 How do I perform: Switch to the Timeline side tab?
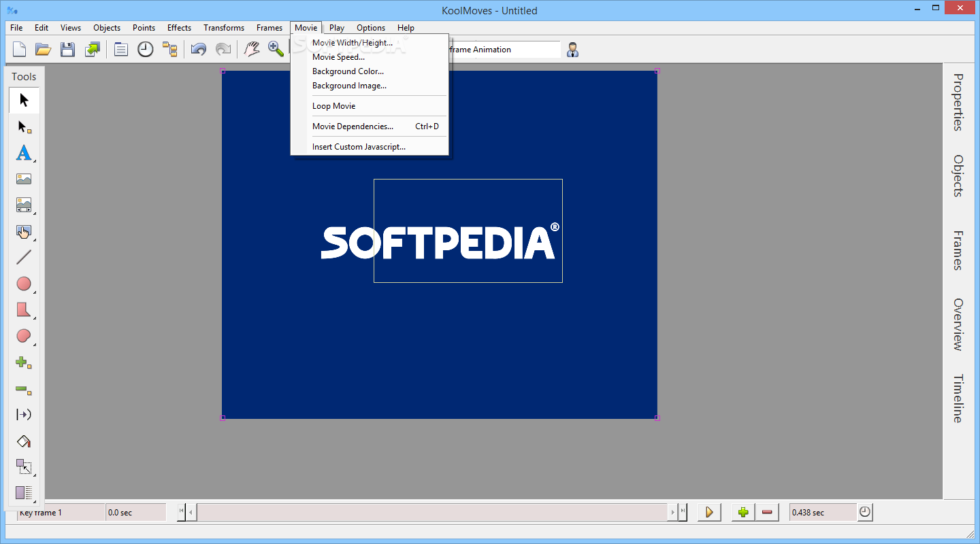958,398
